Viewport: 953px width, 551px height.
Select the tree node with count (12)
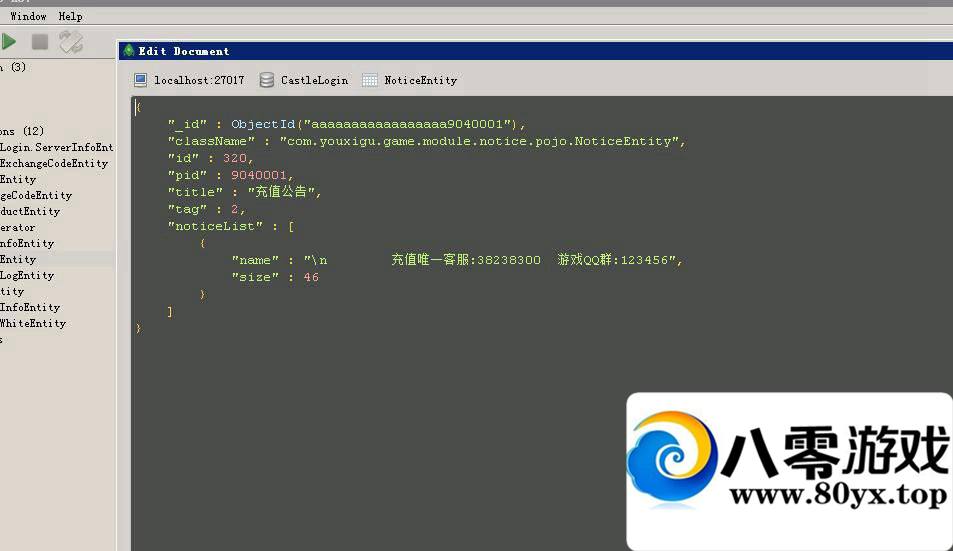(x=20, y=131)
